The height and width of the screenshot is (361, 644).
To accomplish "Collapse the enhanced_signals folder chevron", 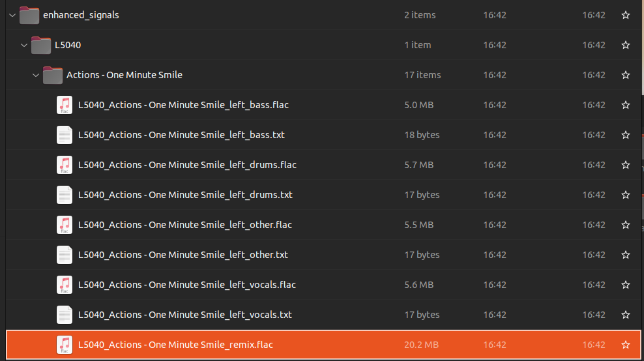I will pos(12,15).
